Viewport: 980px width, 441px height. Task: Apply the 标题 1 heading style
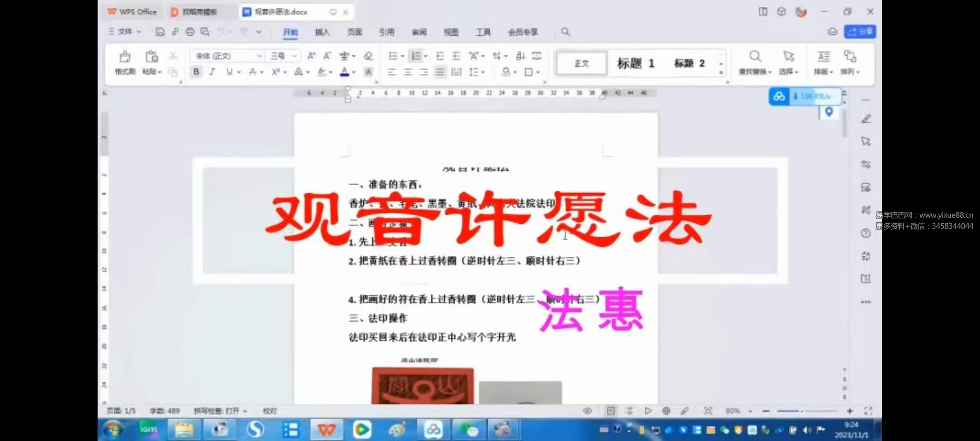(x=636, y=63)
